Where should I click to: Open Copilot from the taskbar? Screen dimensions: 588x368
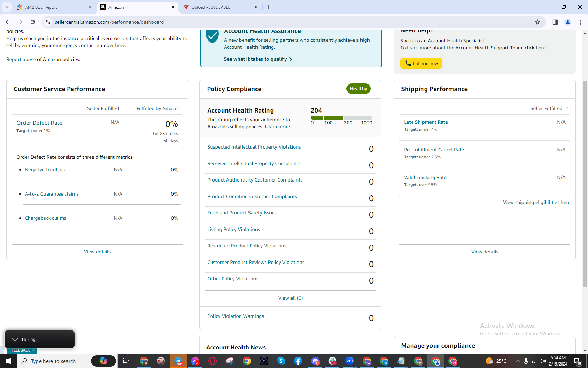coord(103,361)
